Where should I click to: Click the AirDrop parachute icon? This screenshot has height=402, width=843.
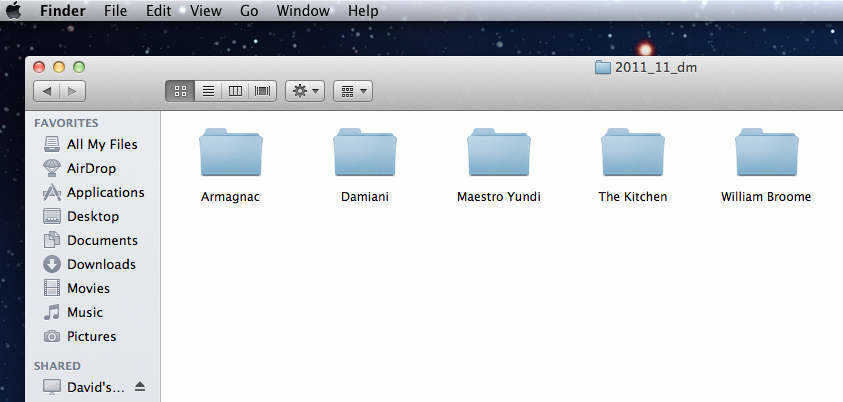(52, 168)
